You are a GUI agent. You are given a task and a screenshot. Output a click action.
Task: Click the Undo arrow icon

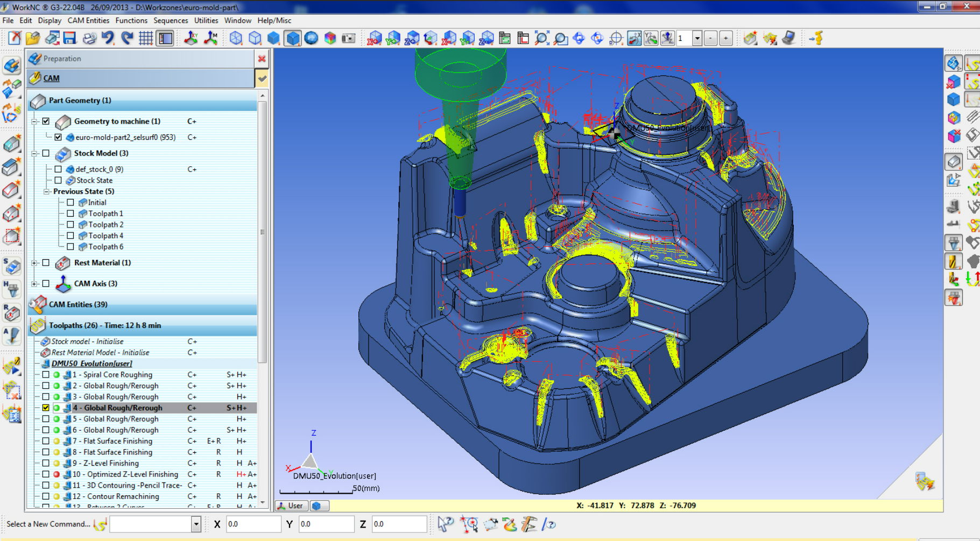[108, 38]
